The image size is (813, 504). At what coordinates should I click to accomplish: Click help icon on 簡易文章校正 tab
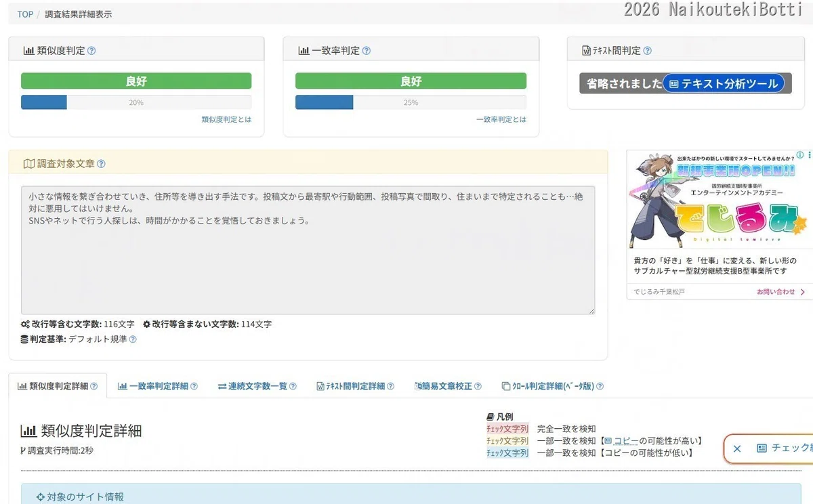478,387
